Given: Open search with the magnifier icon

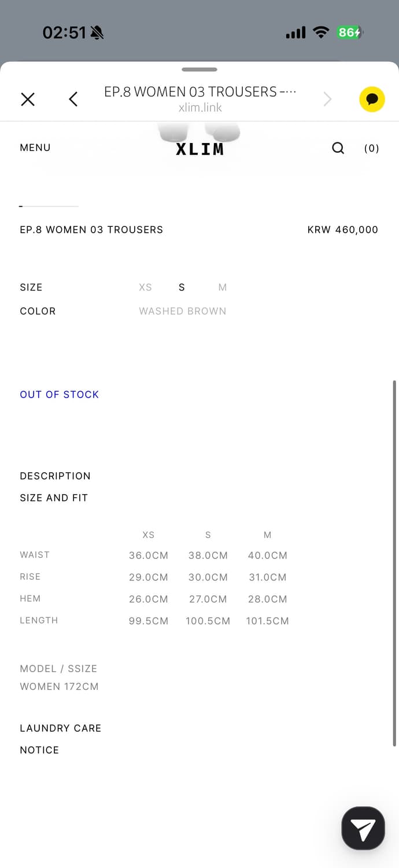Looking at the screenshot, I should 338,148.
